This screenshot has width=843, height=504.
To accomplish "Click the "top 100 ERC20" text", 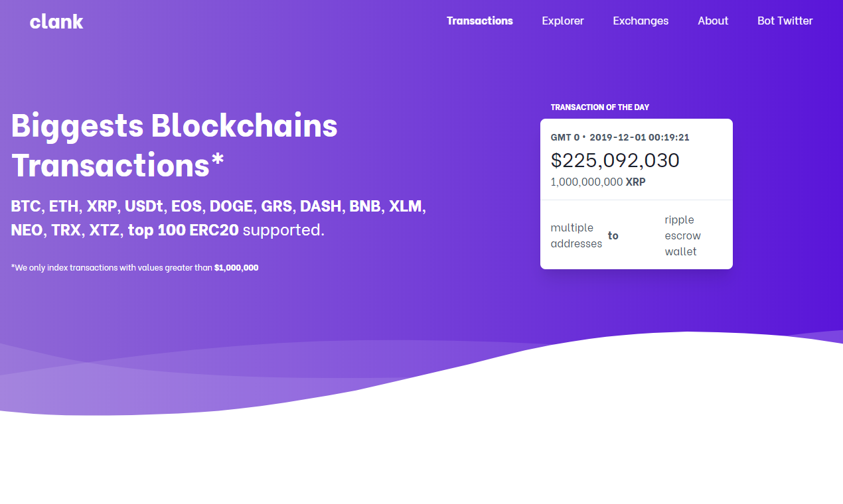I will coord(183,230).
